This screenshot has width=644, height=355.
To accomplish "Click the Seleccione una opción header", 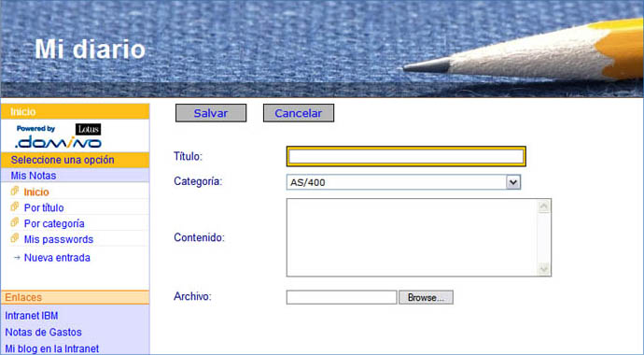I will pyautogui.click(x=76, y=160).
